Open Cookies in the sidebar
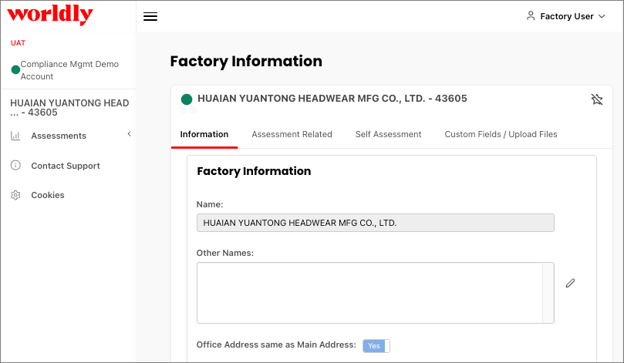The image size is (624, 363). point(48,195)
